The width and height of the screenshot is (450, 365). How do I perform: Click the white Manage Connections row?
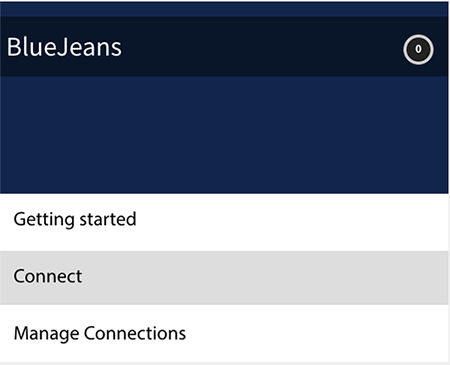pyautogui.click(x=224, y=333)
